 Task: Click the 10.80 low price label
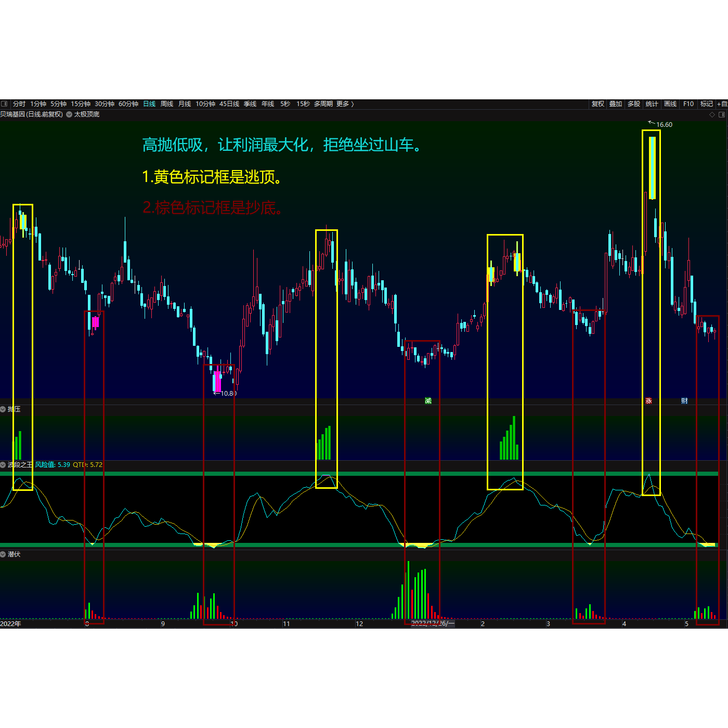[x=229, y=394]
